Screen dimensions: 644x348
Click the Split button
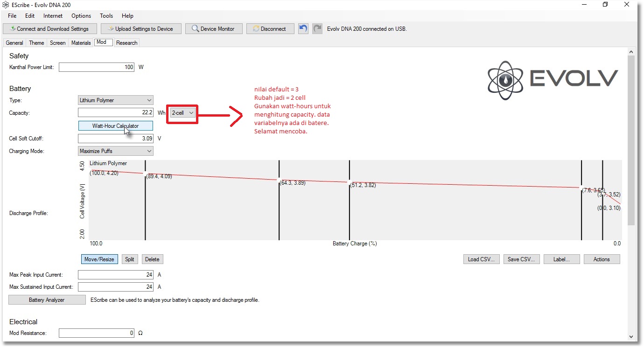[x=130, y=259]
